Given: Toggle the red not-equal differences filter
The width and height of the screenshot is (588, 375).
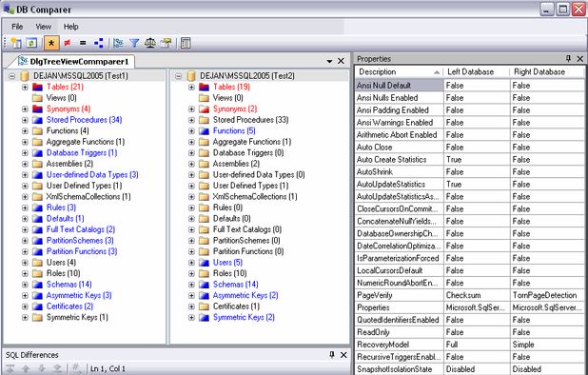Looking at the screenshot, I should [68, 43].
